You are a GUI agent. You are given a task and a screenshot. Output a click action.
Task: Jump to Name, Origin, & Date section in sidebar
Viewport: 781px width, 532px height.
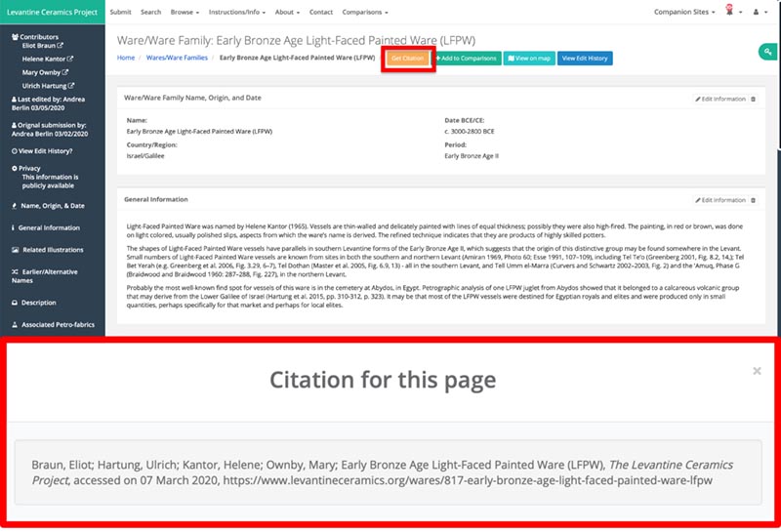click(48, 206)
